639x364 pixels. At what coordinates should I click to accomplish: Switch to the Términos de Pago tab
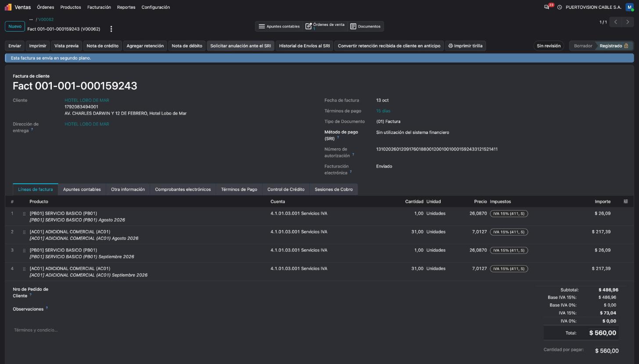[239, 189]
